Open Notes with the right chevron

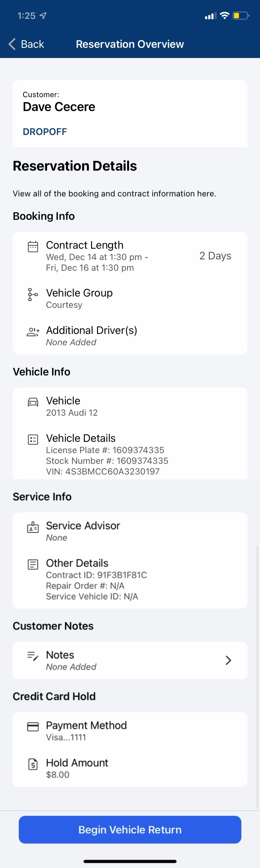228,660
